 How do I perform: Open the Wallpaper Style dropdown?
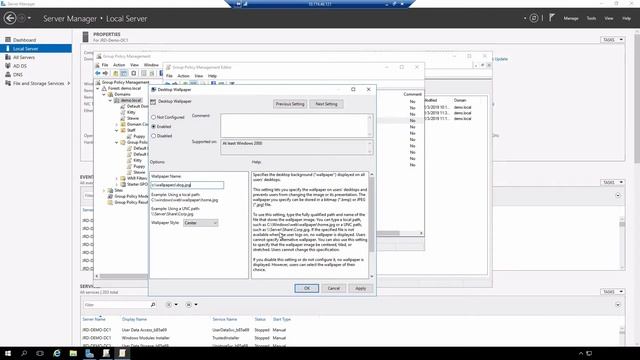pyautogui.click(x=200, y=223)
